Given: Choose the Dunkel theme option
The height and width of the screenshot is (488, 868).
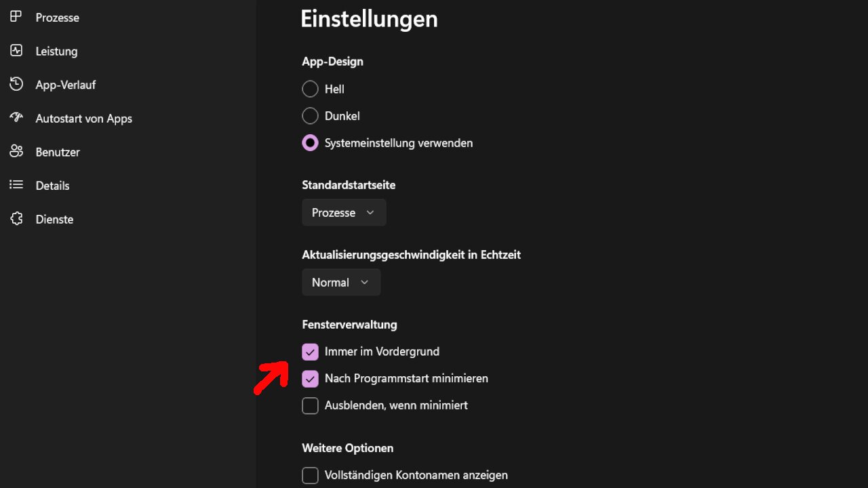Looking at the screenshot, I should coord(310,116).
